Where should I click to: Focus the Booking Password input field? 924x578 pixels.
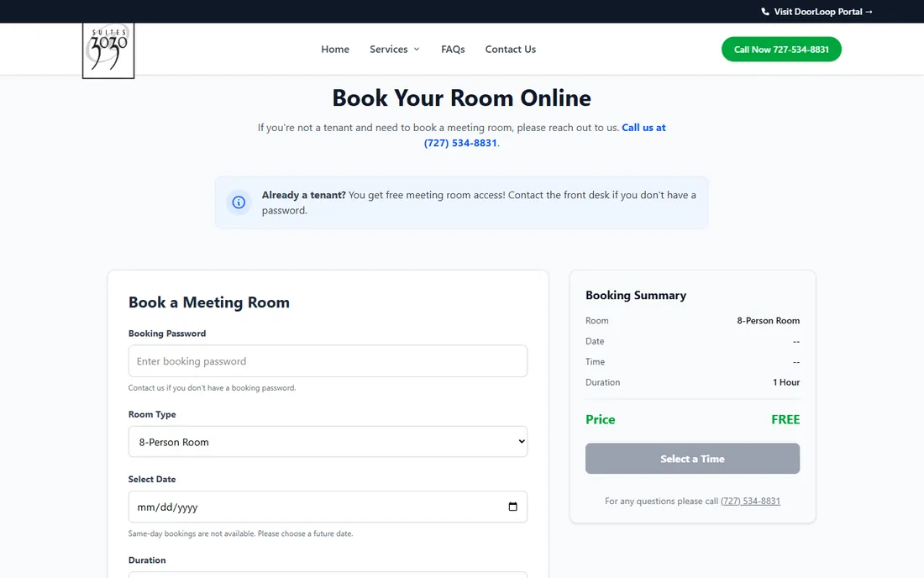coord(328,361)
